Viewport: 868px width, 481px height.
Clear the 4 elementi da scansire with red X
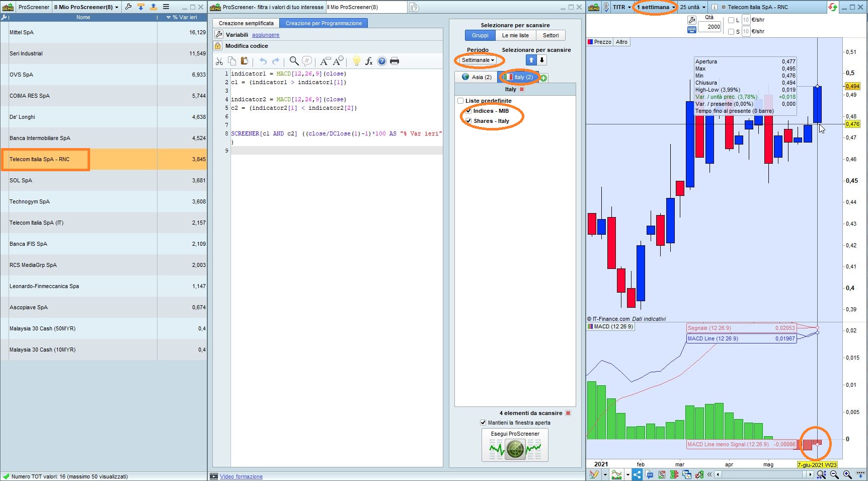tap(568, 413)
